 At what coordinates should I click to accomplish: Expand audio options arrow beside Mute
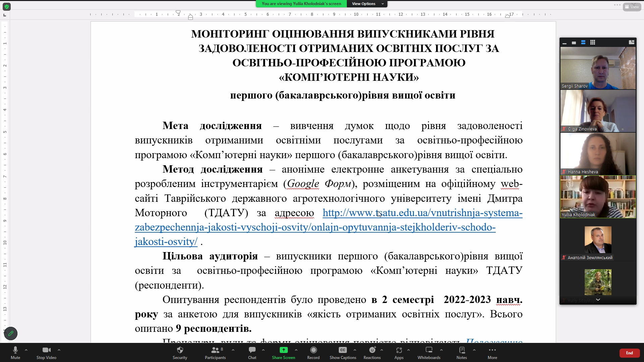[26, 350]
